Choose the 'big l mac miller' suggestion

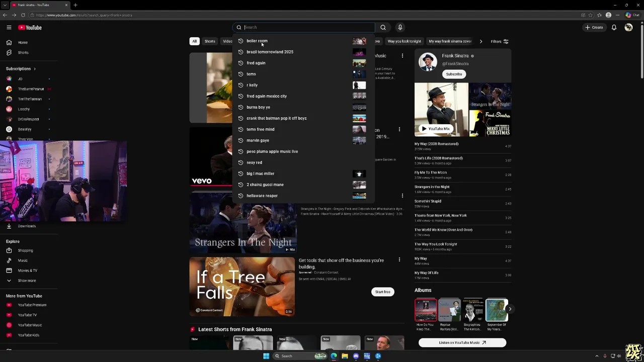[303, 173]
